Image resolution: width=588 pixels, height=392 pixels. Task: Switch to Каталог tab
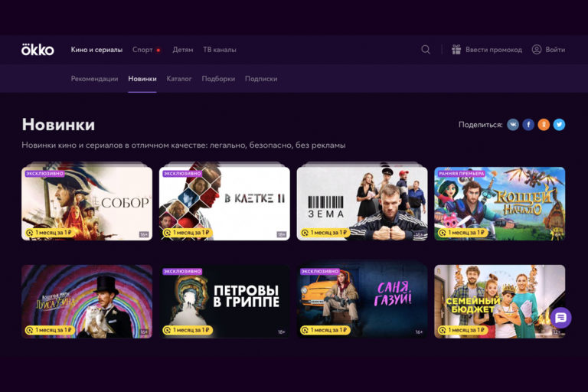click(179, 79)
